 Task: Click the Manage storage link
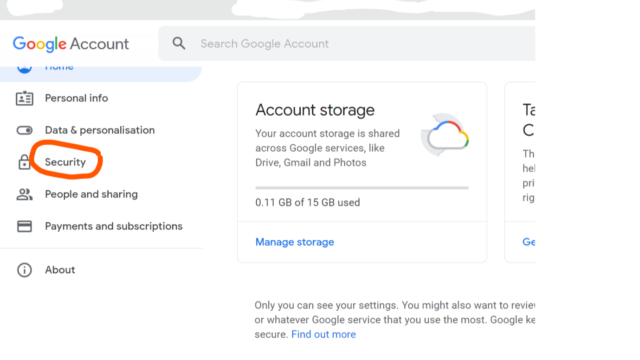click(x=295, y=242)
